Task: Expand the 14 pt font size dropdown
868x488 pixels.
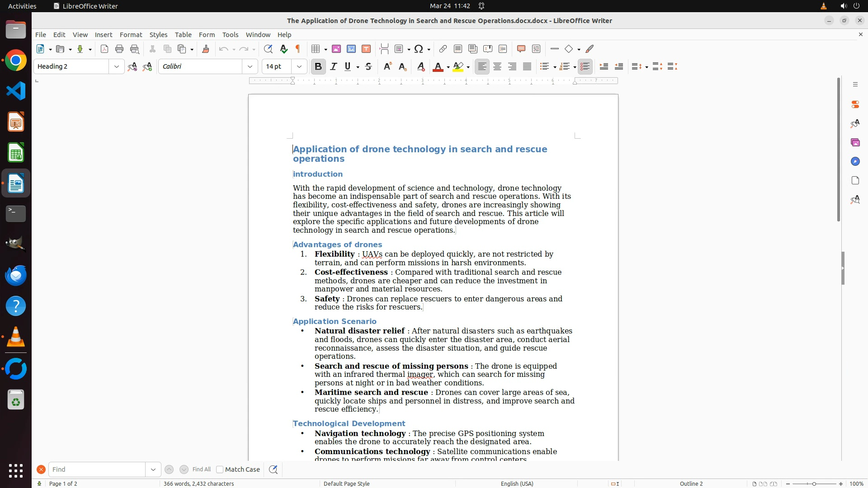Action: pos(299,66)
